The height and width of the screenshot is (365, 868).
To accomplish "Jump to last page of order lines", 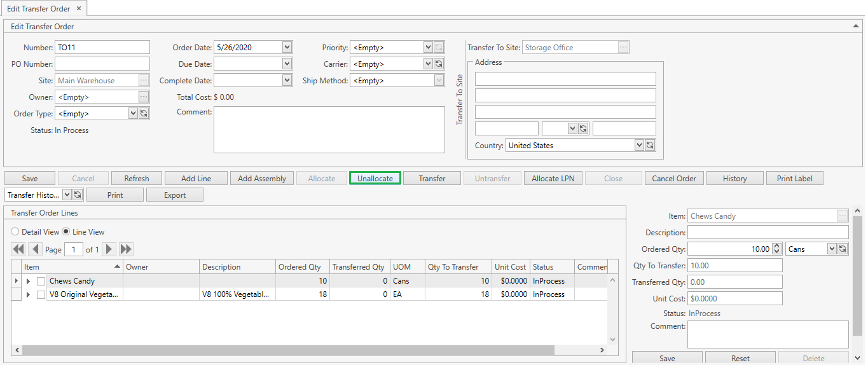I will [126, 249].
